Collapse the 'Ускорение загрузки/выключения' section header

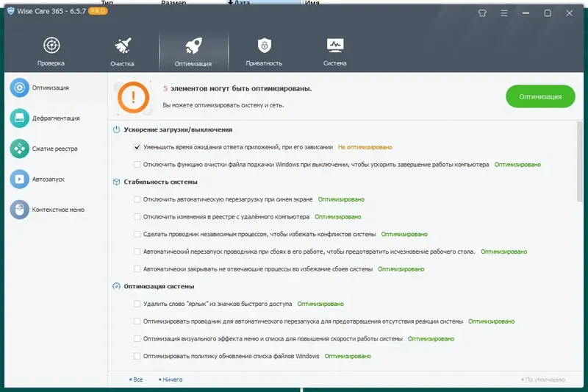pos(173,129)
